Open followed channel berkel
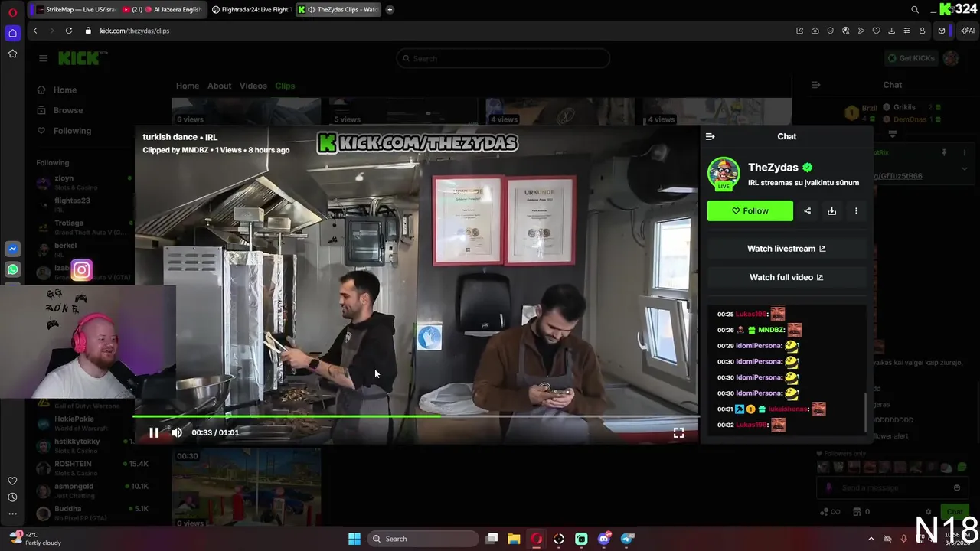Image resolution: width=980 pixels, height=551 pixels. tap(83, 249)
